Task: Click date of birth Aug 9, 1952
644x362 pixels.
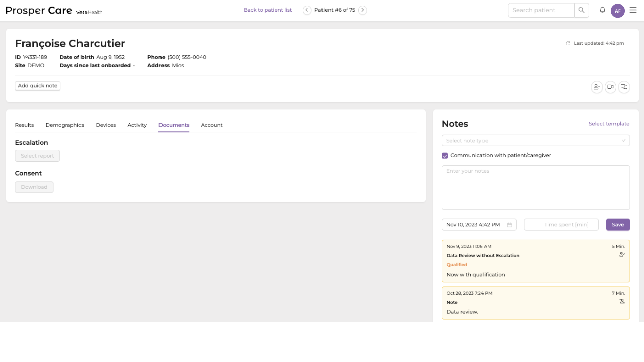Action: [110, 57]
